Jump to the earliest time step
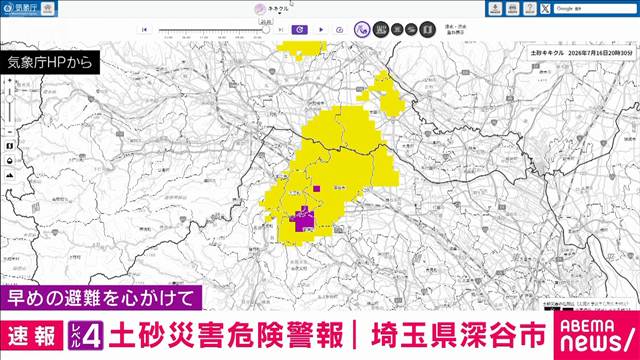640x360 pixels. [x=144, y=30]
